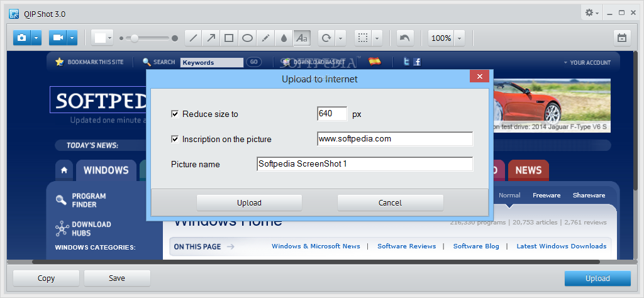Toggle the Inscription on the picture checkbox
Viewport: 644px width, 298px height.
point(175,139)
